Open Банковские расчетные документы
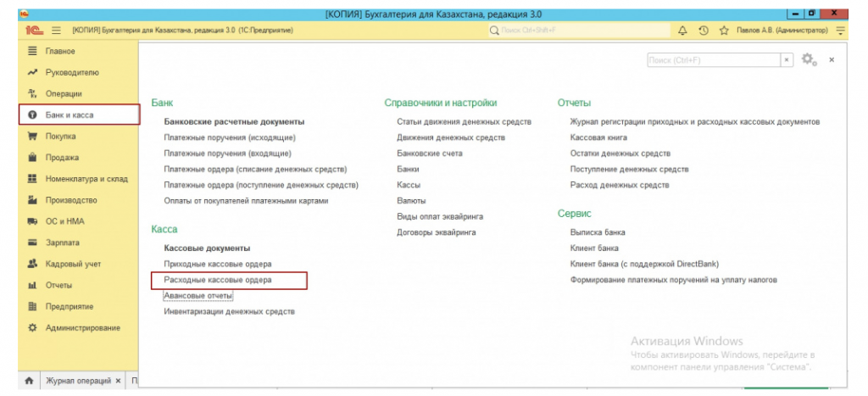Screen dimensions: 868x396 coord(234,122)
